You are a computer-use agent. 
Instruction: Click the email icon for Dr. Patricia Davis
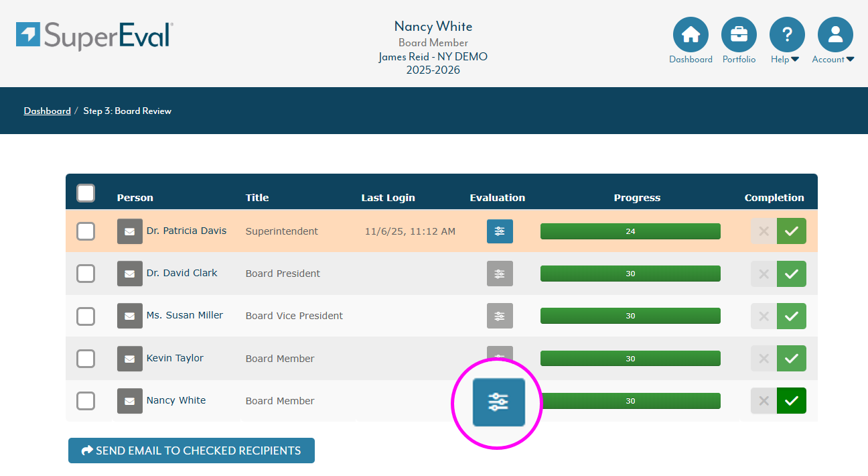pos(130,231)
